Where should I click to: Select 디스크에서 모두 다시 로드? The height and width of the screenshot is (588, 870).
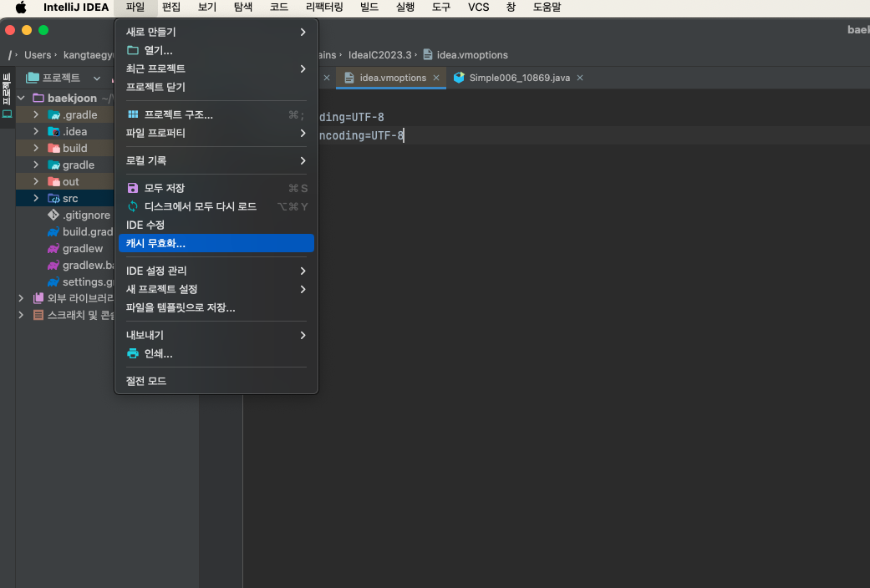tap(216, 207)
